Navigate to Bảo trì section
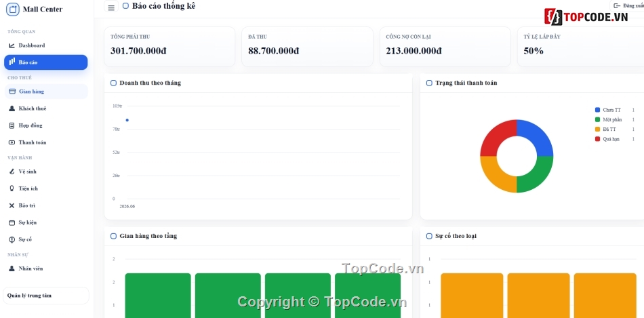 pos(46,205)
